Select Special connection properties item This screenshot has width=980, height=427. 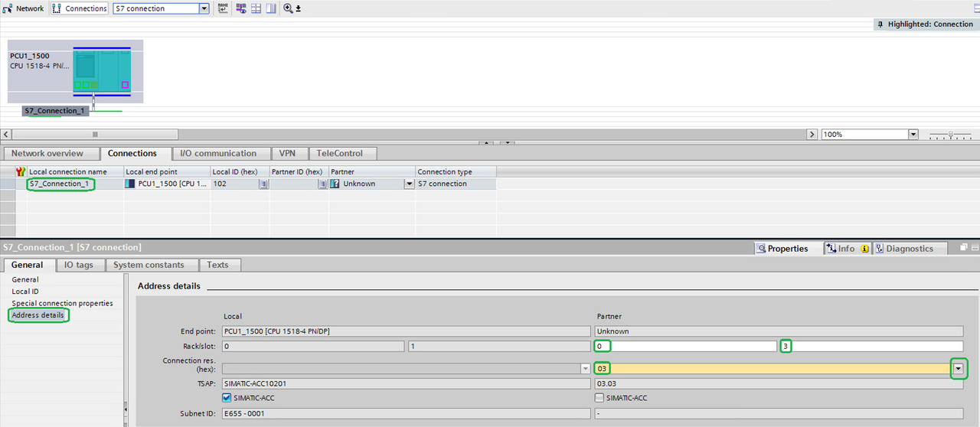(62, 303)
